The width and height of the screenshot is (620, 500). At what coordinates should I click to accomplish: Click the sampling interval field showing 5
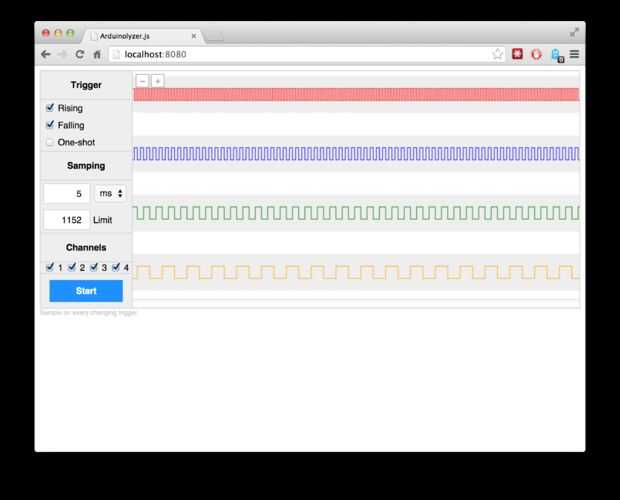[x=67, y=194]
